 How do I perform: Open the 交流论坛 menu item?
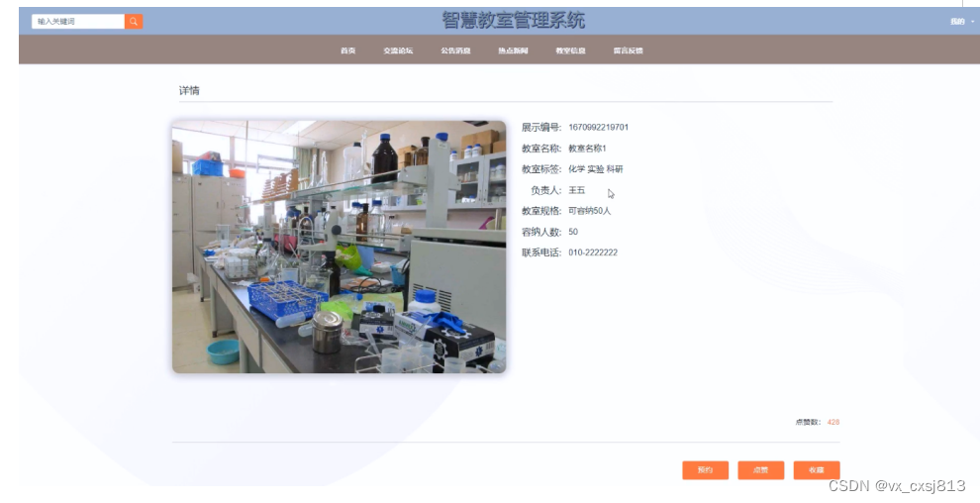(398, 50)
